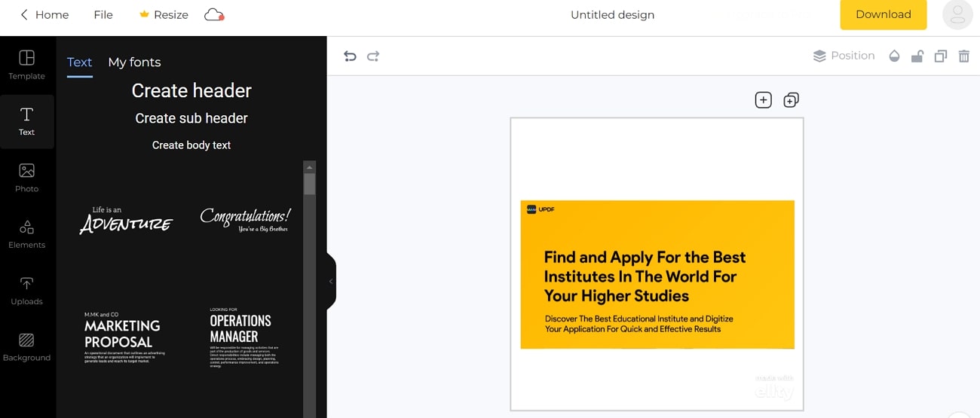Screen dimensions: 980x418
Task: Open the transparency droplet tool
Action: click(894, 56)
